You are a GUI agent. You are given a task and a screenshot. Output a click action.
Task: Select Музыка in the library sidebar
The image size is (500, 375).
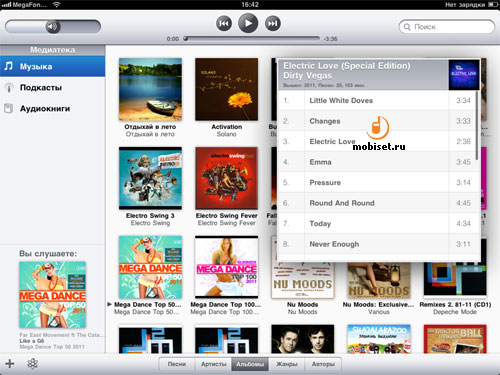53,66
